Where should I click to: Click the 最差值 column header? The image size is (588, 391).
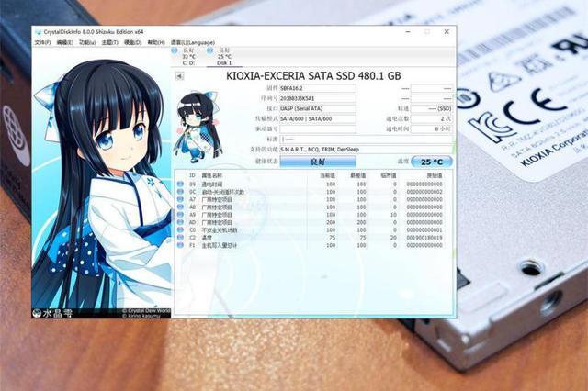coord(358,175)
